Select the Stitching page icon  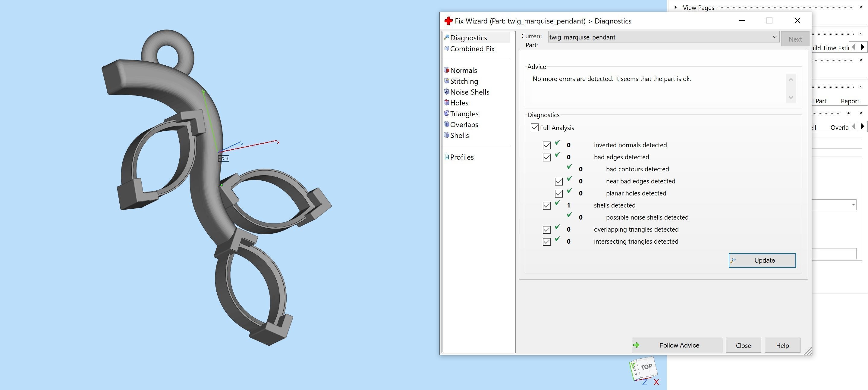click(447, 81)
